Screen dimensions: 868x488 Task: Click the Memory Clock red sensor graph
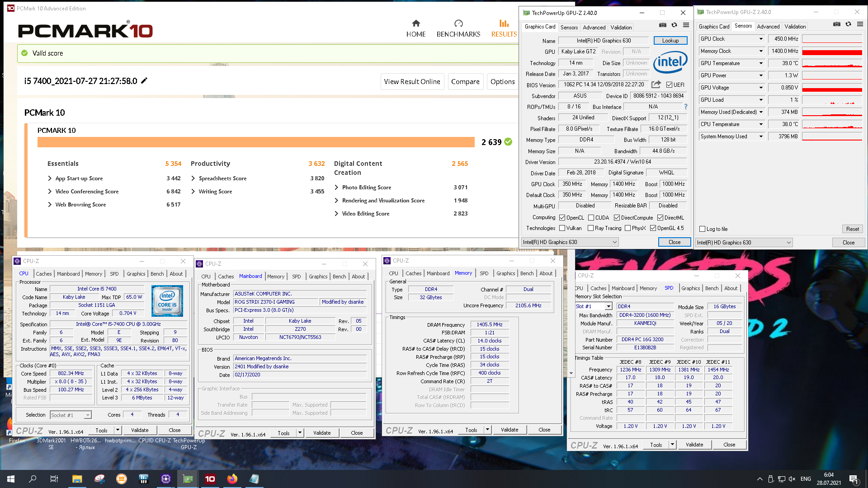(832, 51)
